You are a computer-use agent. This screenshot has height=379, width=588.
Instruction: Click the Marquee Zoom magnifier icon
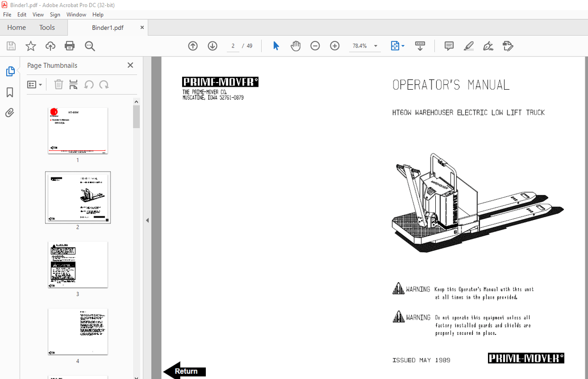pyautogui.click(x=90, y=46)
